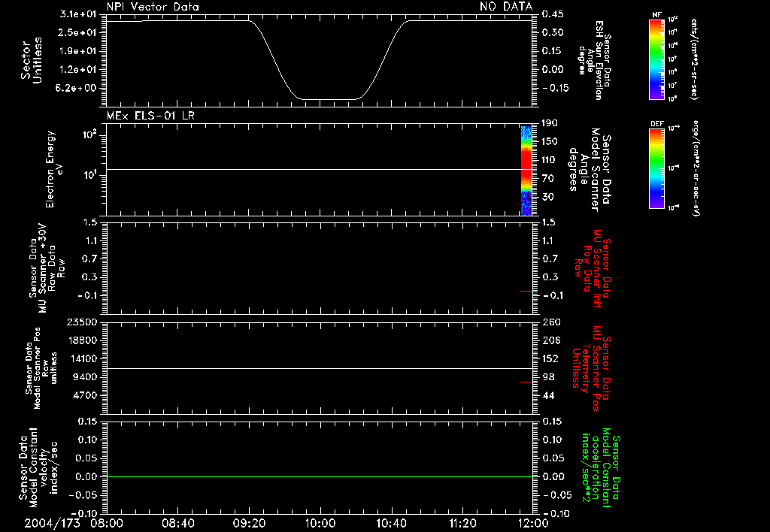Click the '08:40' time tick label
Screen dimensions: 770x532
[x=177, y=523]
